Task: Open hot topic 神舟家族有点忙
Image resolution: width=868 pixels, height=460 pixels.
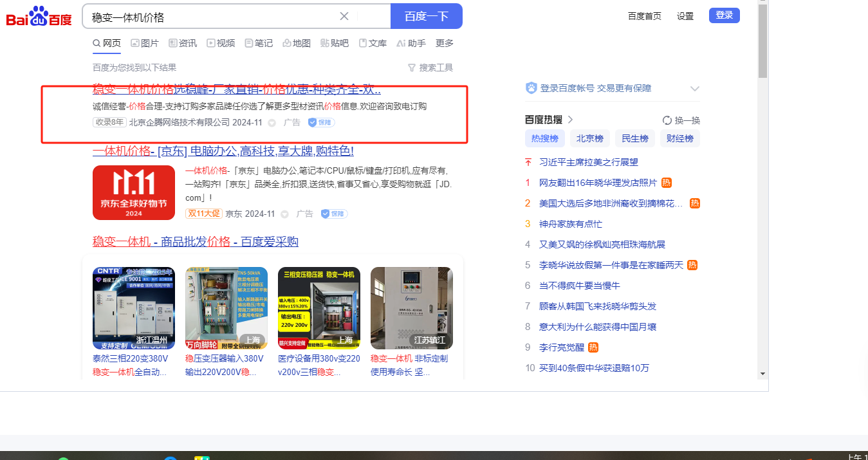Action: click(571, 224)
